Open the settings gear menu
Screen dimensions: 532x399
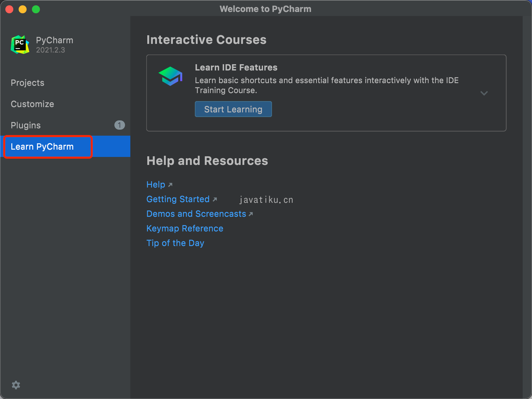pyautogui.click(x=16, y=385)
